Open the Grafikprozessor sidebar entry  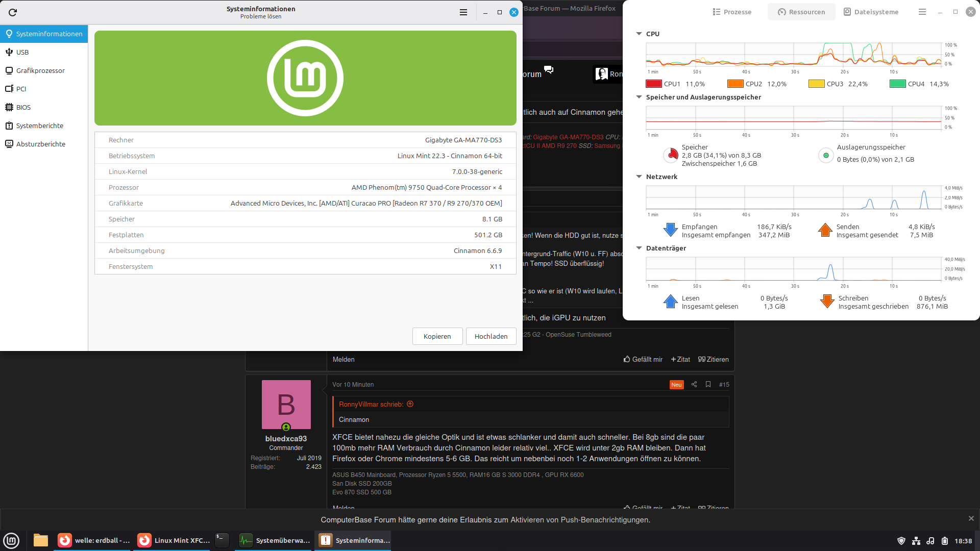pyautogui.click(x=44, y=70)
